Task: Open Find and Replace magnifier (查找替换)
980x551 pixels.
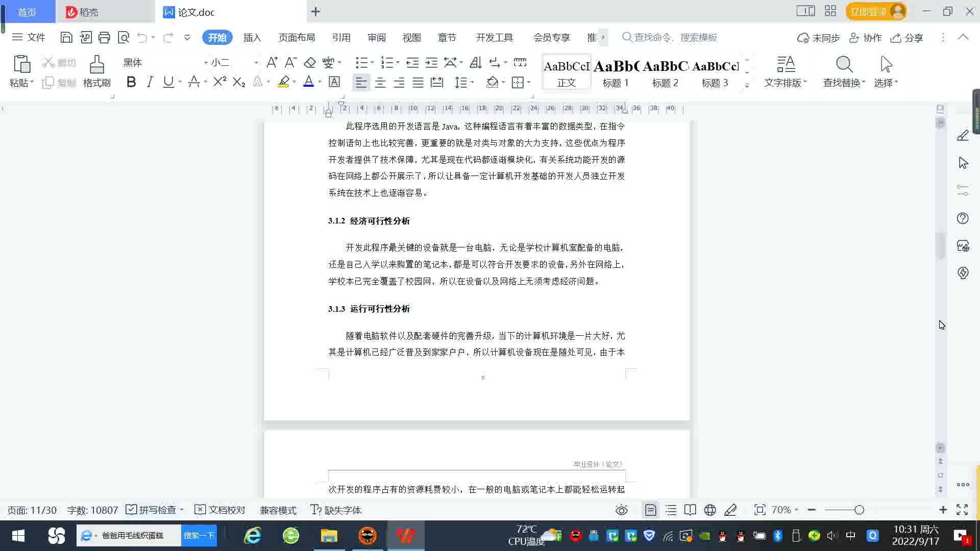Action: pyautogui.click(x=844, y=70)
